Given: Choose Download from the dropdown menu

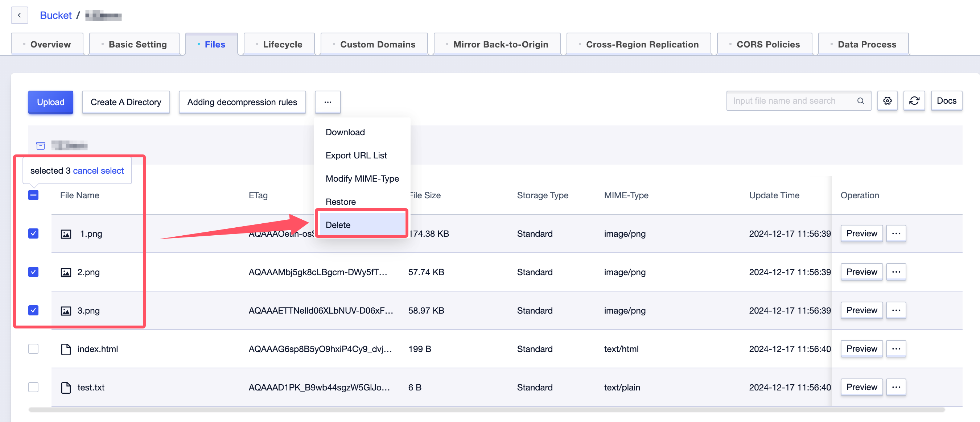Looking at the screenshot, I should point(362,132).
